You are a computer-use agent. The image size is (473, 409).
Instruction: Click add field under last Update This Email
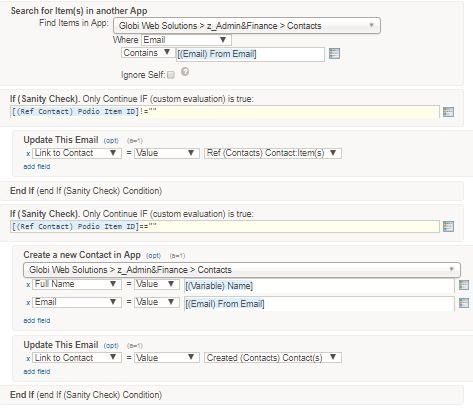pos(37,372)
